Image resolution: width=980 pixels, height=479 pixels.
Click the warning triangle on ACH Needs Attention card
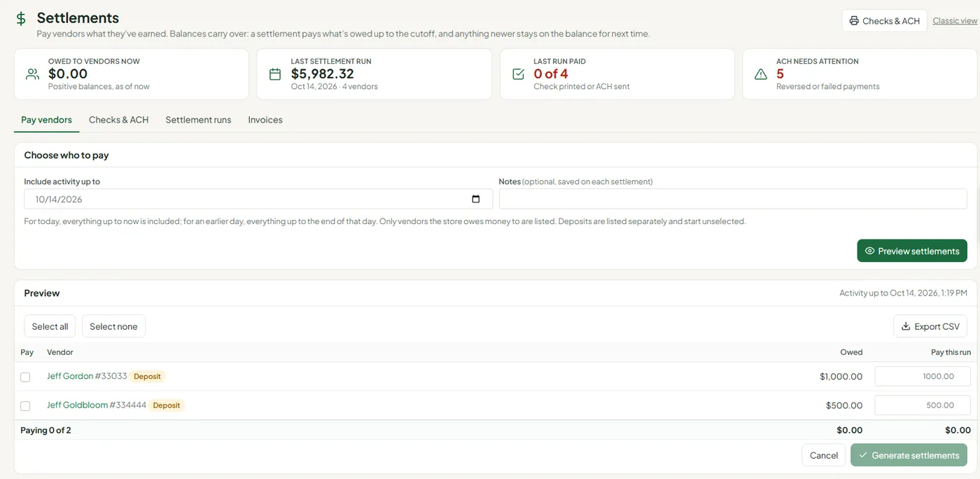(761, 74)
